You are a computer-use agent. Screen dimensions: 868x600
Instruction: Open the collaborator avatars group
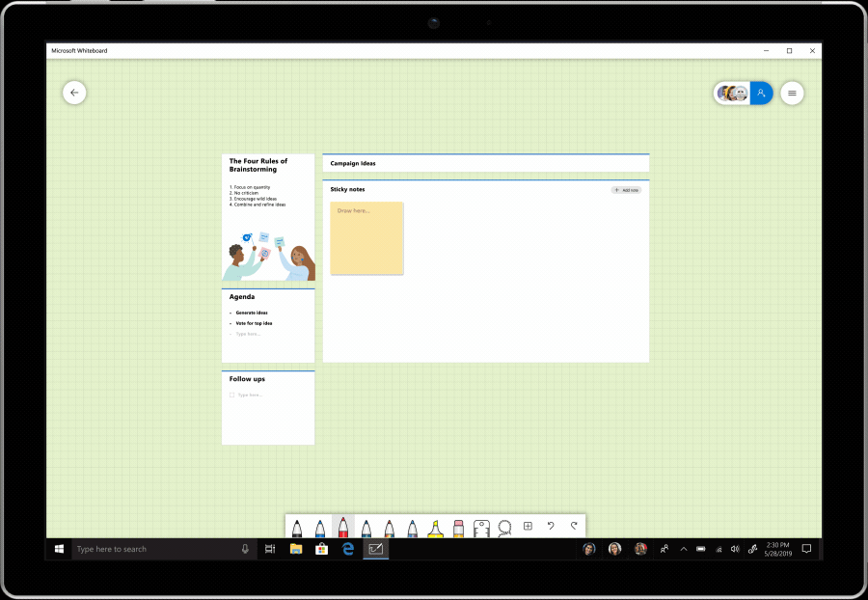click(731, 93)
